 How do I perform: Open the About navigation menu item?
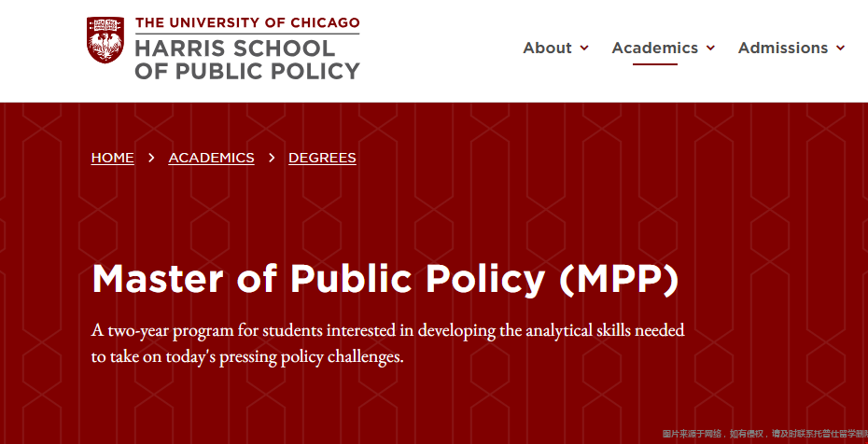pyautogui.click(x=548, y=49)
